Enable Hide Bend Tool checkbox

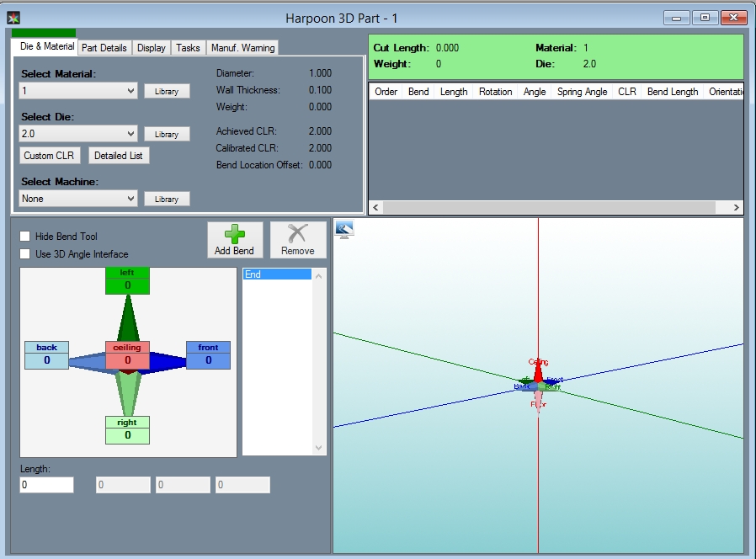coord(25,237)
